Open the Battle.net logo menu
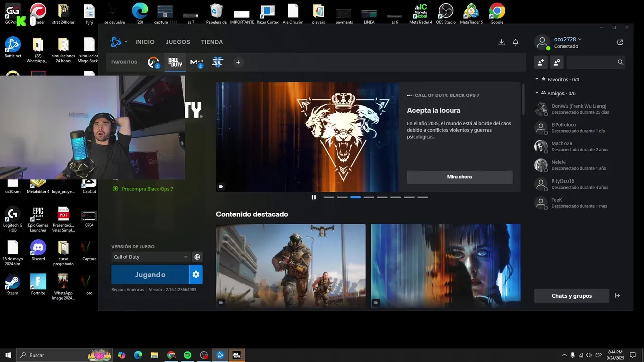 (x=119, y=42)
